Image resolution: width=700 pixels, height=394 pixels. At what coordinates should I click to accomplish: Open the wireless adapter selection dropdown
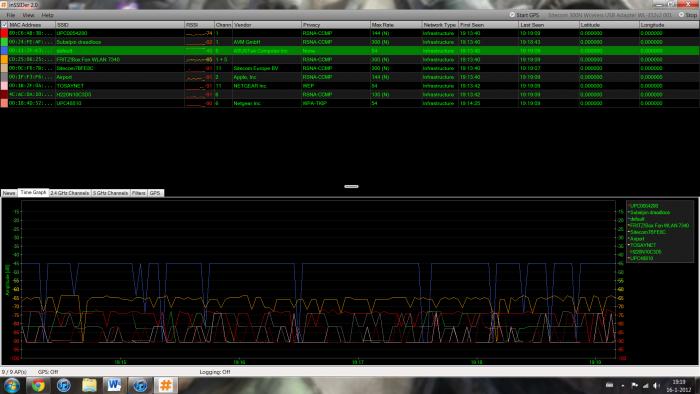click(x=610, y=15)
